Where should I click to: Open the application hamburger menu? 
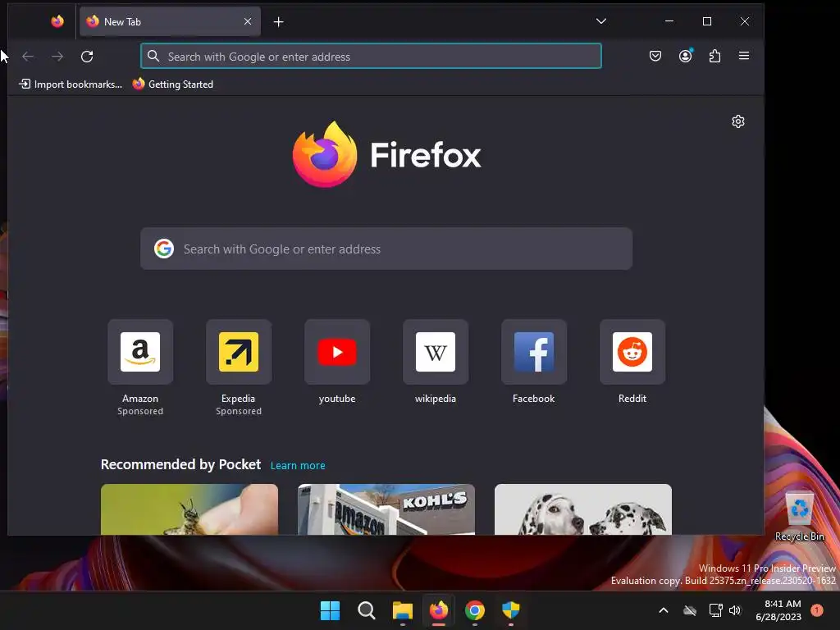(743, 56)
